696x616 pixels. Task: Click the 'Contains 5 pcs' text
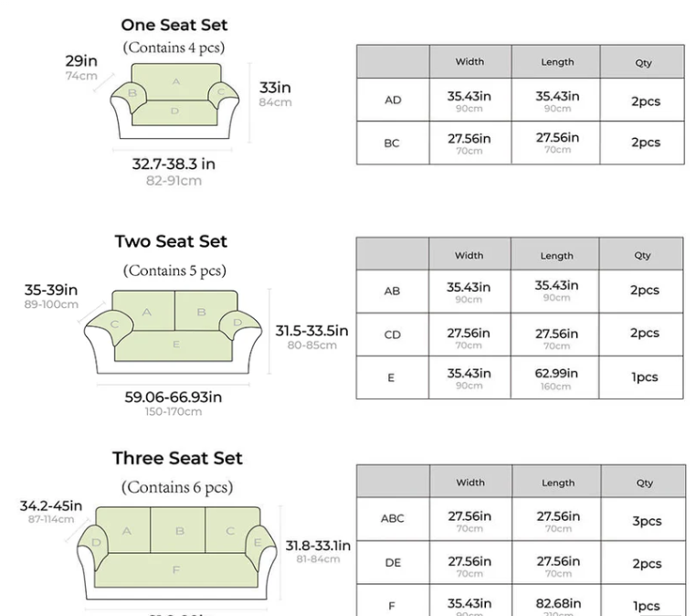click(x=174, y=271)
